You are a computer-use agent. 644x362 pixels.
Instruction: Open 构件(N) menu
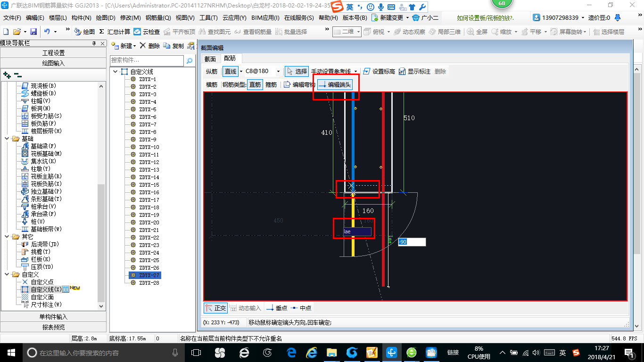tap(82, 17)
